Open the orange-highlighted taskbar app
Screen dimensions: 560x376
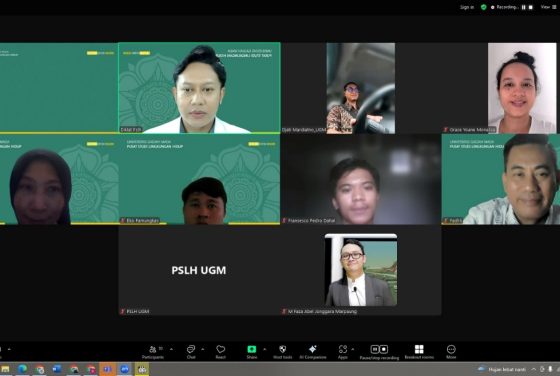[x=108, y=369]
